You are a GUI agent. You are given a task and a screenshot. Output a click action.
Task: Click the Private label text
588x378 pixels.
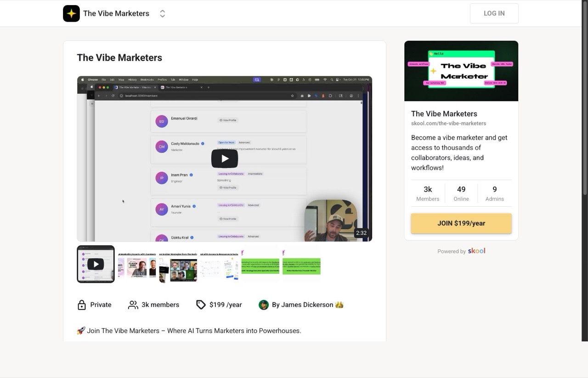coord(101,305)
